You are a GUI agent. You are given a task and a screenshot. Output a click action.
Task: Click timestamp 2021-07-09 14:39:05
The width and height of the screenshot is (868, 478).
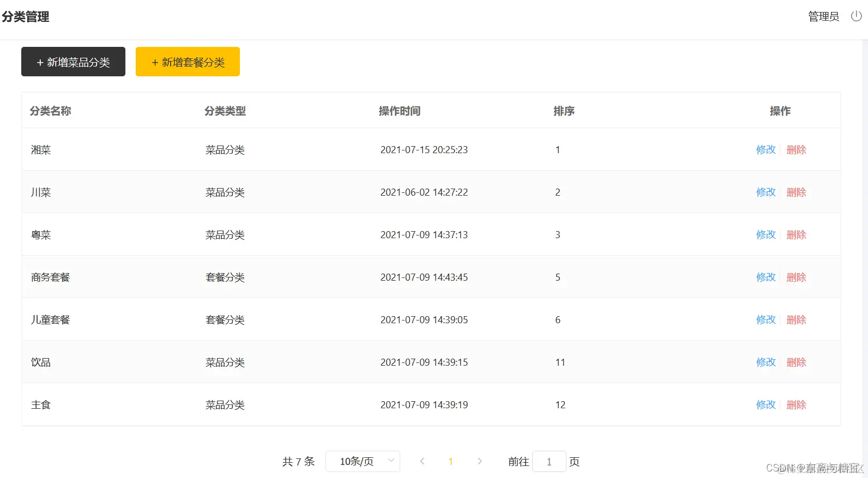pyautogui.click(x=424, y=319)
